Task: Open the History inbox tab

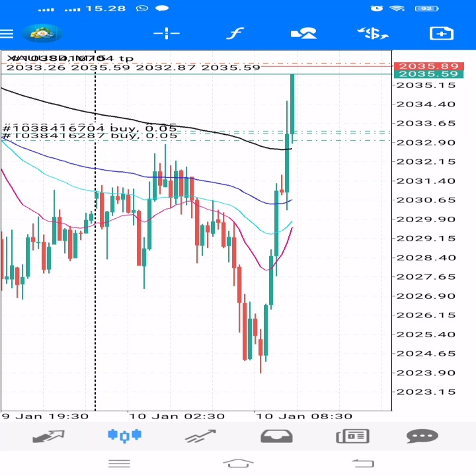Action: 276,436
